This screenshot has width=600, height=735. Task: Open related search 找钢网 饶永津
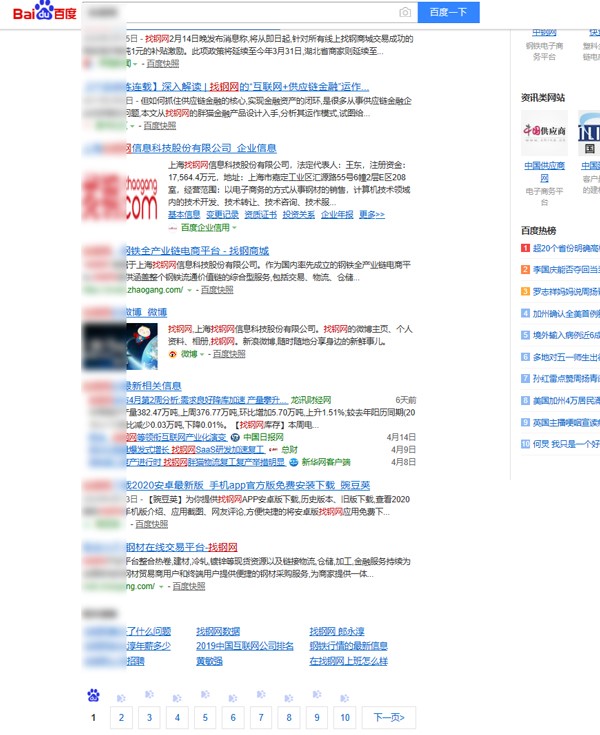337,631
